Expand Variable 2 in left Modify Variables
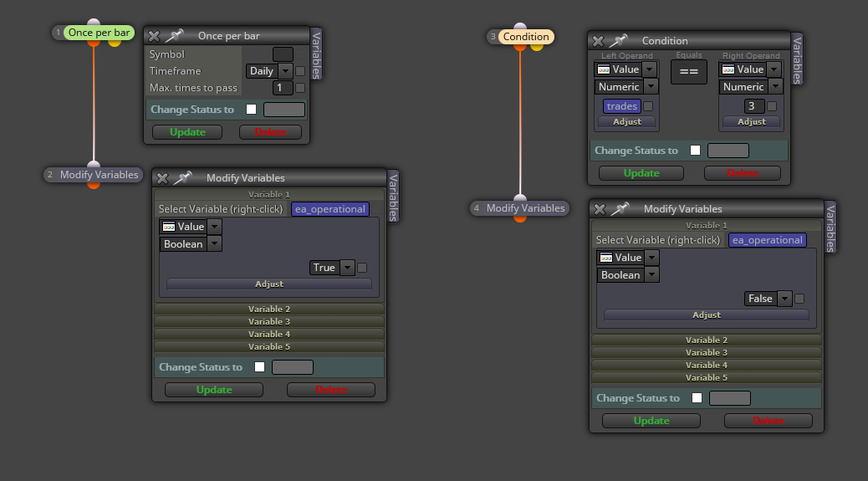Image resolution: width=868 pixels, height=481 pixels. click(269, 310)
